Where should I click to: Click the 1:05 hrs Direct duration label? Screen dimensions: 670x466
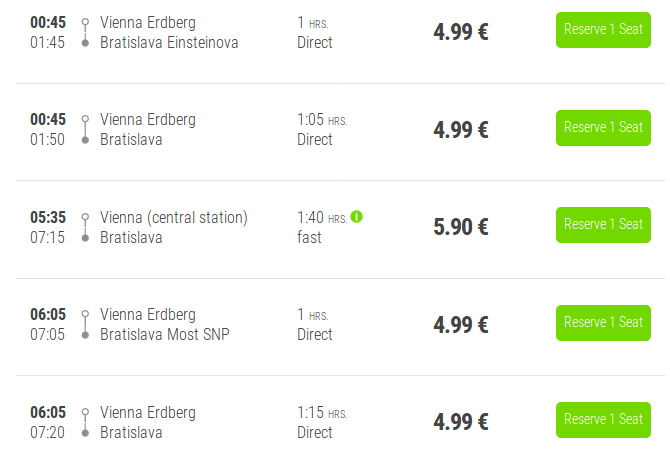click(322, 129)
